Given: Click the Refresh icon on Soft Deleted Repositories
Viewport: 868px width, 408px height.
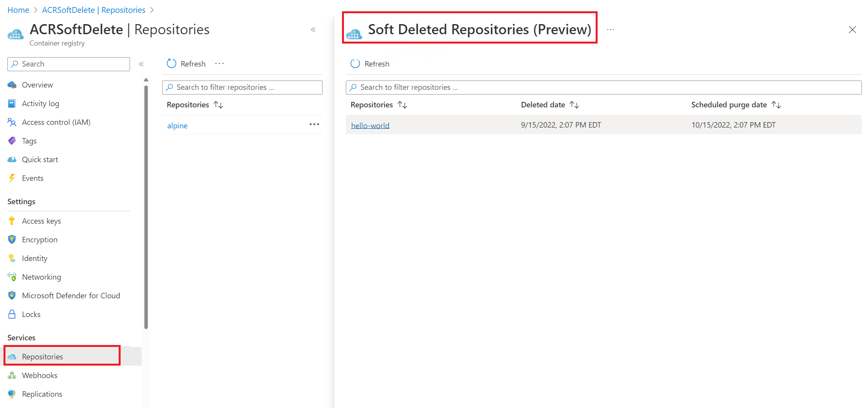Looking at the screenshot, I should click(x=355, y=63).
